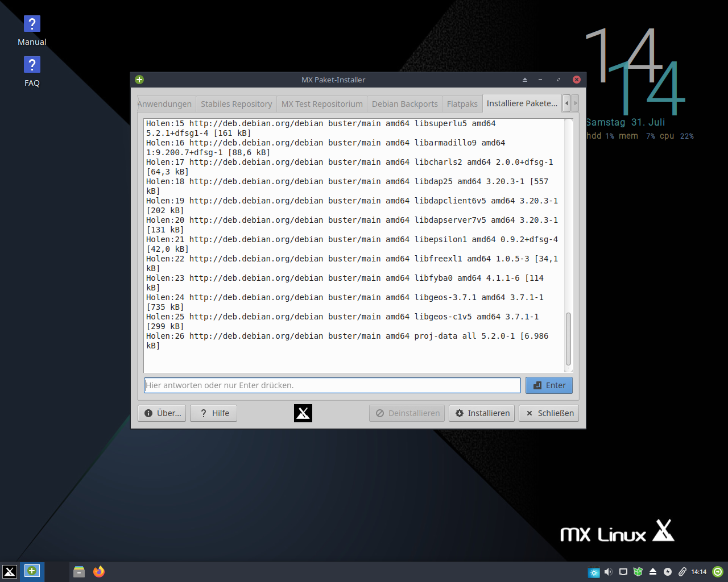Click the eject removable media tray icon
Screen dimensions: 728x582
click(x=653, y=572)
